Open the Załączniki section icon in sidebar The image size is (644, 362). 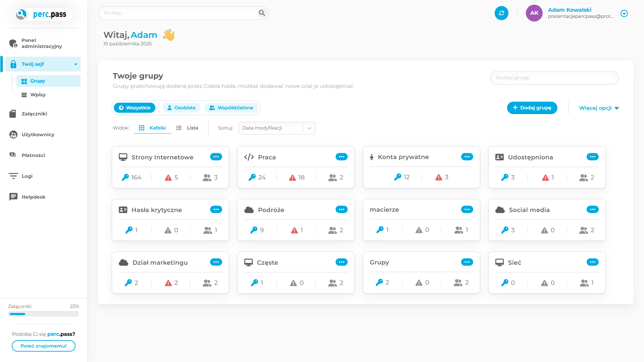tap(13, 114)
